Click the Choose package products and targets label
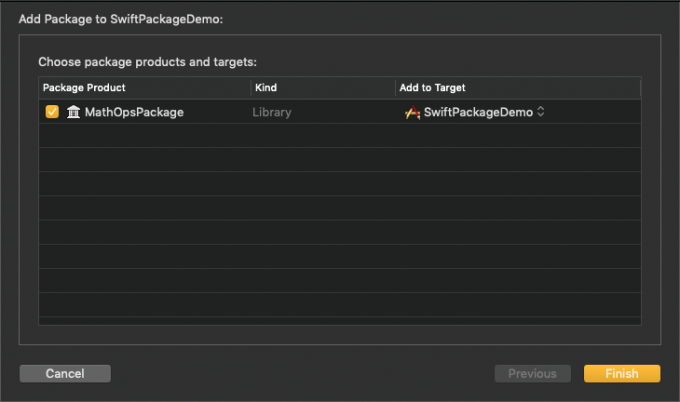 tap(147, 62)
